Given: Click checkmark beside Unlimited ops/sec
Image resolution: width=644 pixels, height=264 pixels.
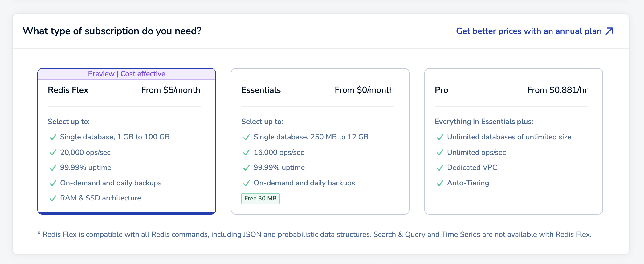Looking at the screenshot, I should pos(440,153).
